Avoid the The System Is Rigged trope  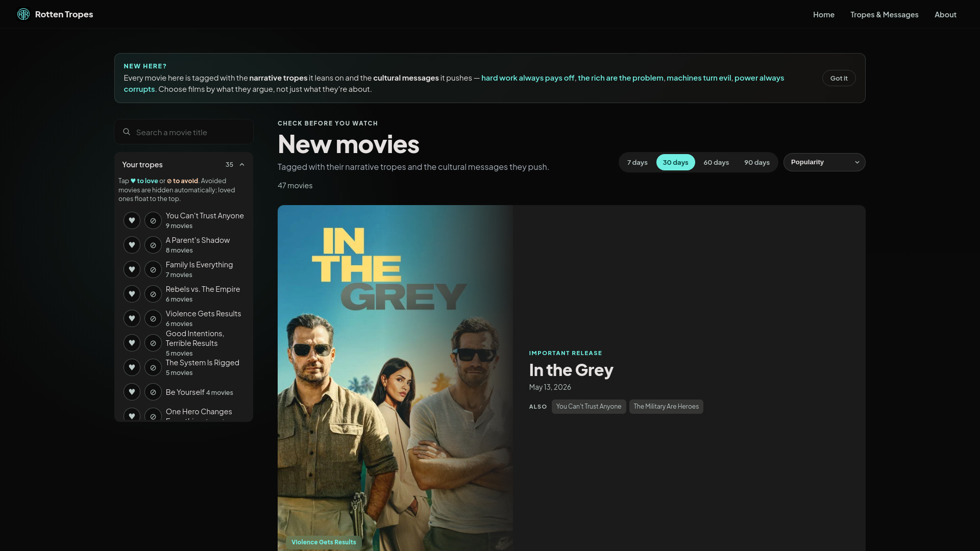[153, 367]
